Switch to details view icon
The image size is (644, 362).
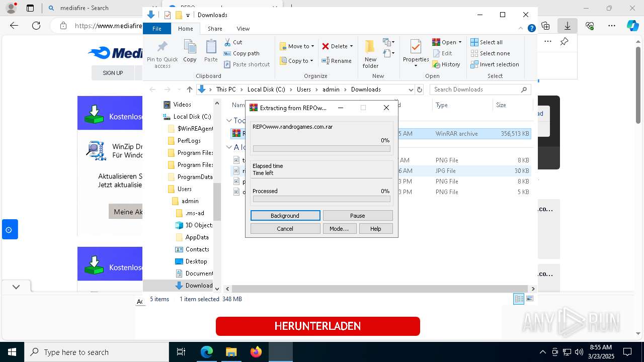click(x=519, y=299)
